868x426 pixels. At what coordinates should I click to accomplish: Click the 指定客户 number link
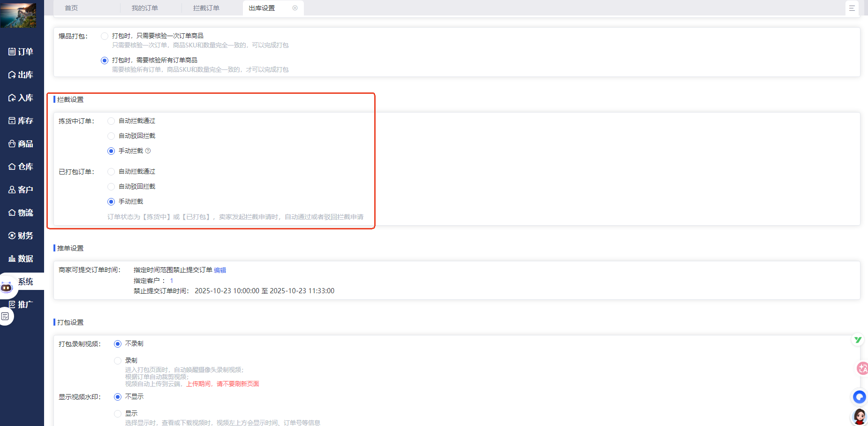[x=172, y=281]
